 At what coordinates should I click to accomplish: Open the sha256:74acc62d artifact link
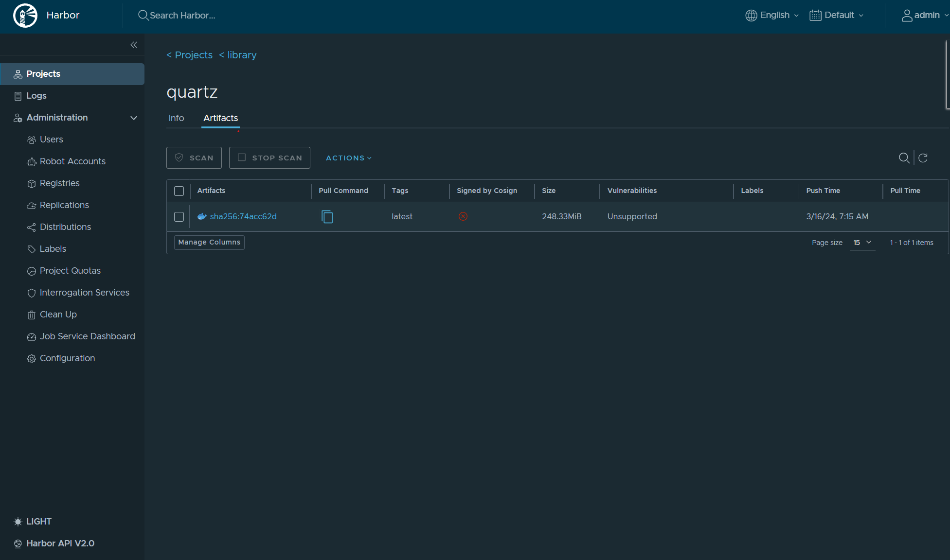tap(243, 217)
